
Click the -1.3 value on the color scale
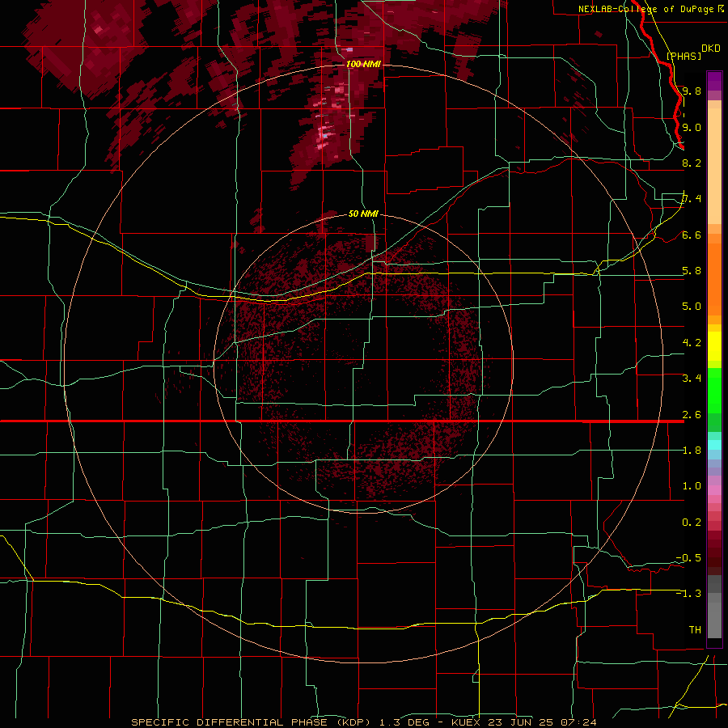[688, 594]
